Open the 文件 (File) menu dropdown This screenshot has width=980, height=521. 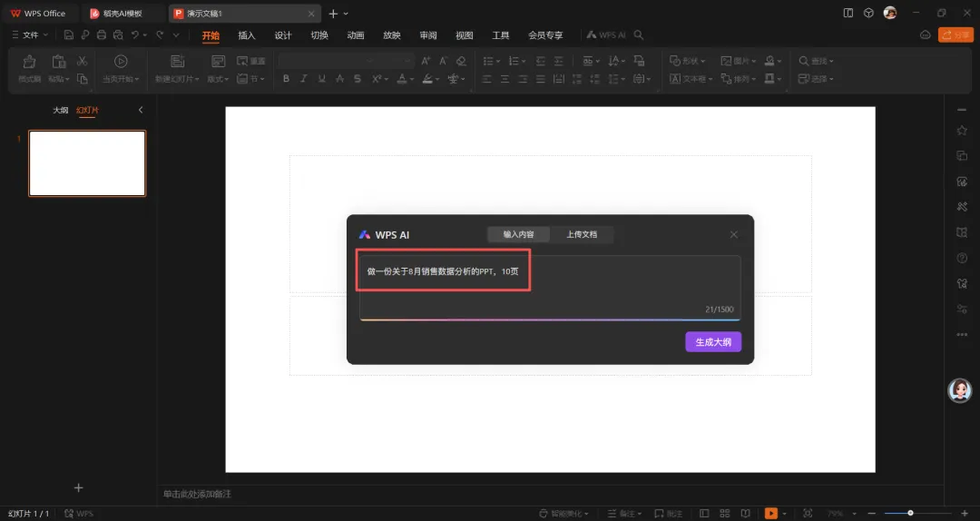(29, 35)
